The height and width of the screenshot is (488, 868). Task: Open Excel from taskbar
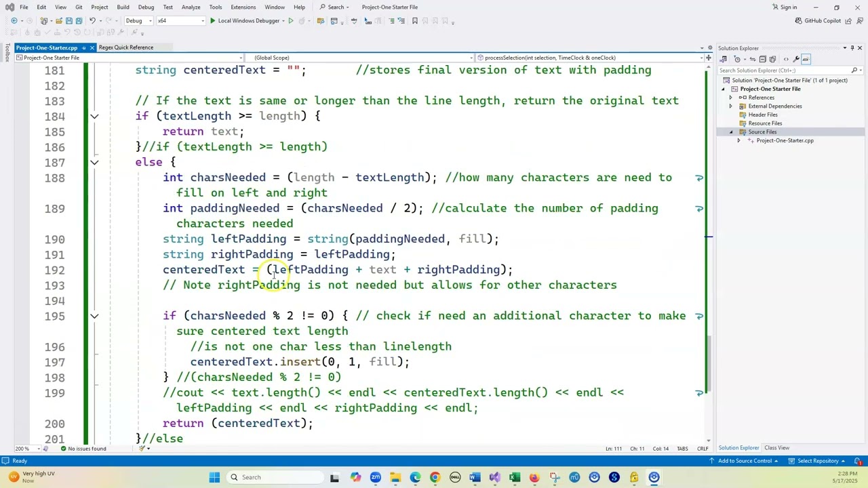point(515,477)
